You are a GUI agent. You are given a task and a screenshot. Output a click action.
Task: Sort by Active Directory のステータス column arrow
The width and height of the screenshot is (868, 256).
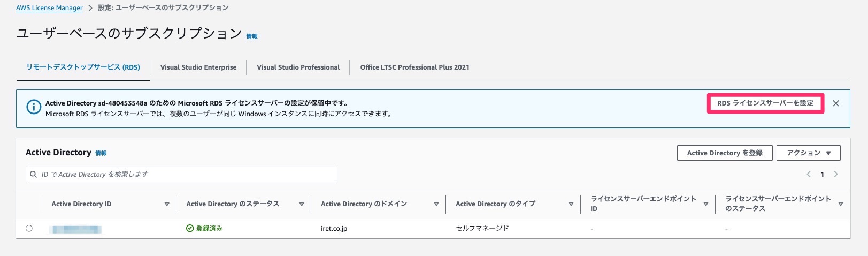coord(302,204)
